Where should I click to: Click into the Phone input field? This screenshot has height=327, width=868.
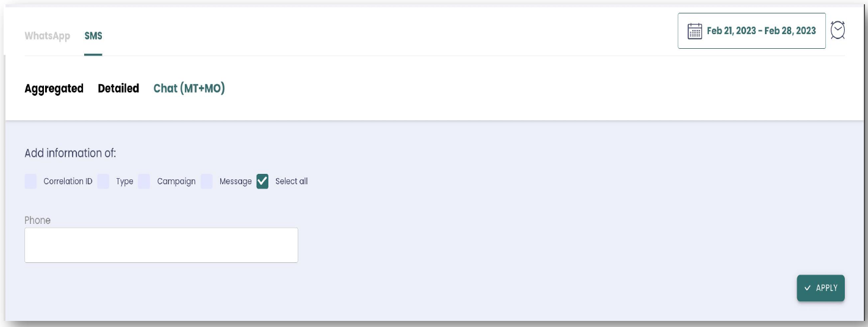[x=161, y=245]
